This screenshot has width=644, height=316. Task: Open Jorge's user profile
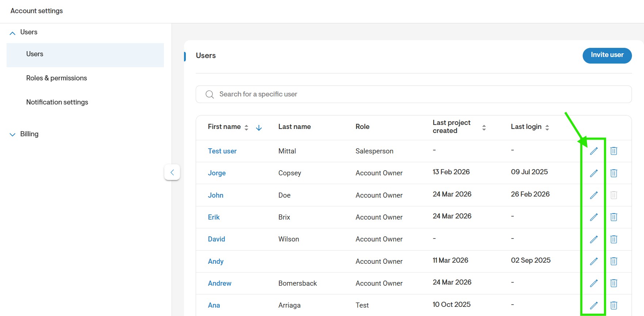pos(217,173)
